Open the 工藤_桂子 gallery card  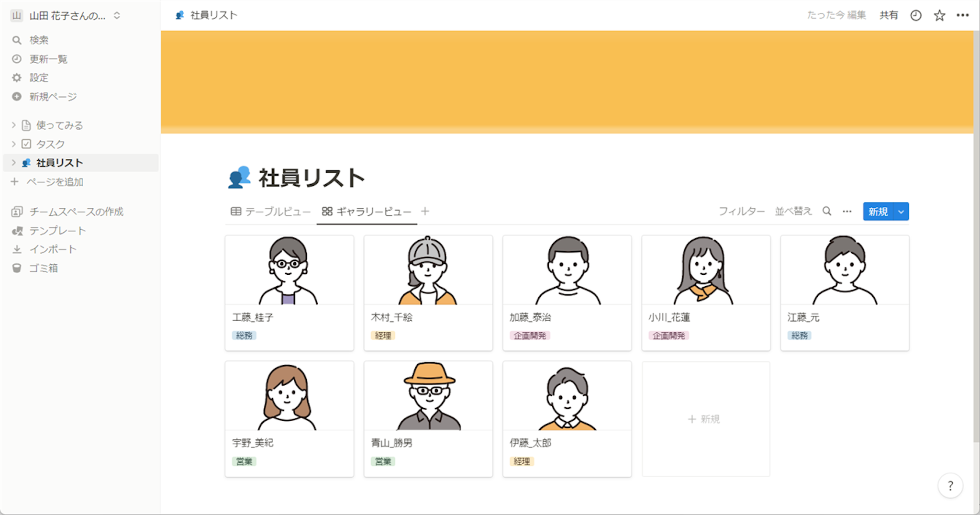(x=289, y=292)
